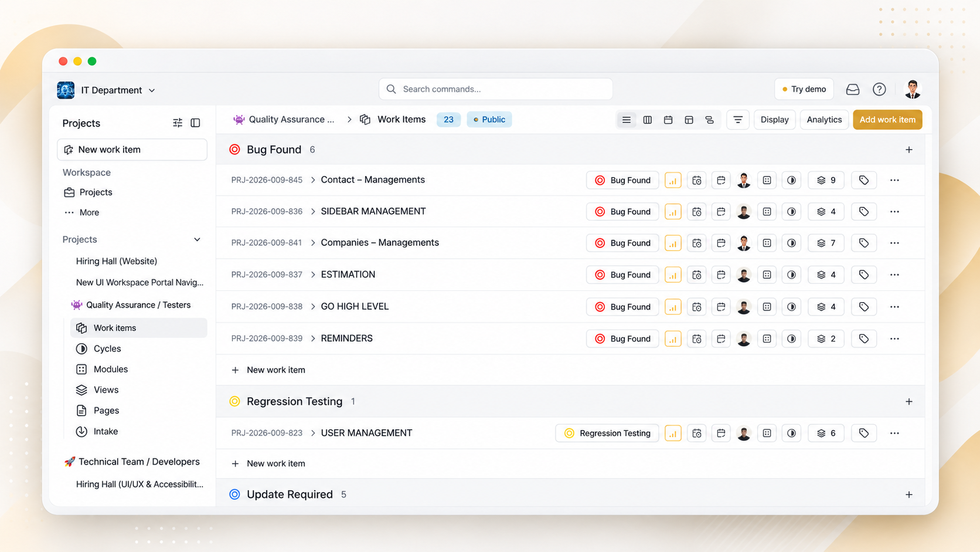Set priority for Contact – Managements
The image size is (980, 552).
[x=673, y=180]
